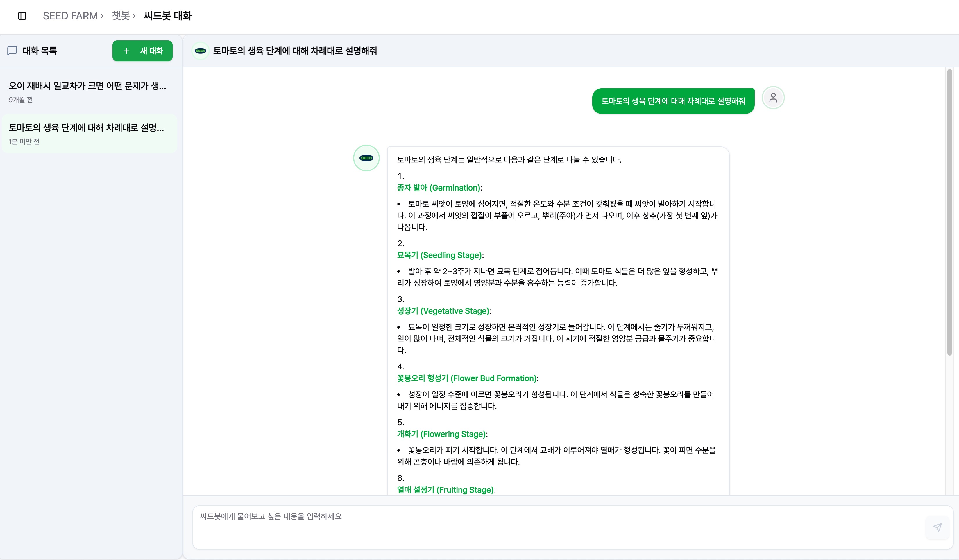Click the plus icon inside 새 대화 button
959x560 pixels.
(127, 51)
